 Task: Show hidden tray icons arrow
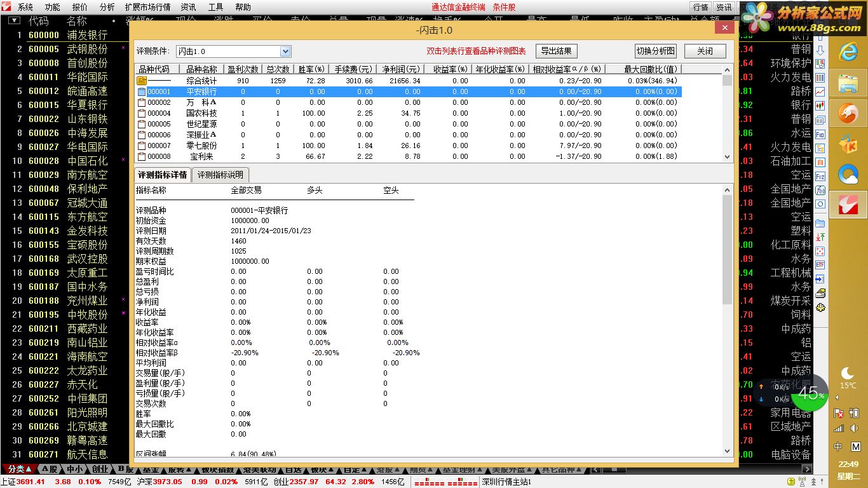click(836, 397)
